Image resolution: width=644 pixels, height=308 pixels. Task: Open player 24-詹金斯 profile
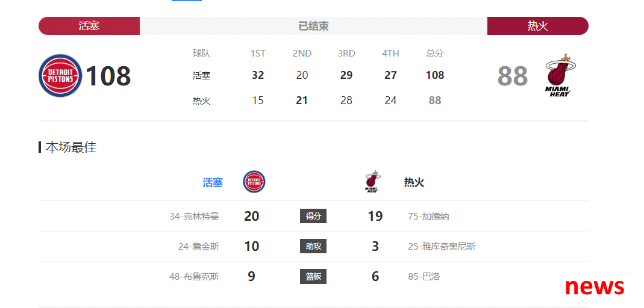click(199, 247)
